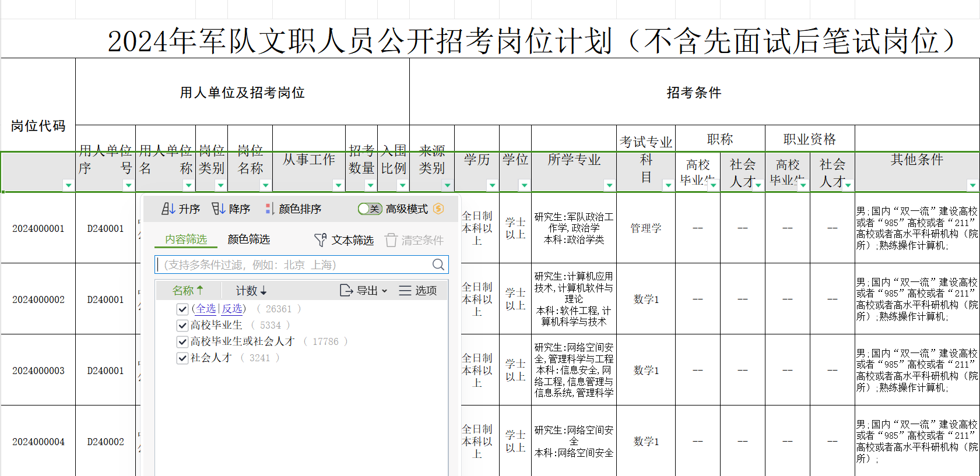This screenshot has height=476, width=980.
Task: Switch to the 内容筛选 tab
Action: click(186, 239)
